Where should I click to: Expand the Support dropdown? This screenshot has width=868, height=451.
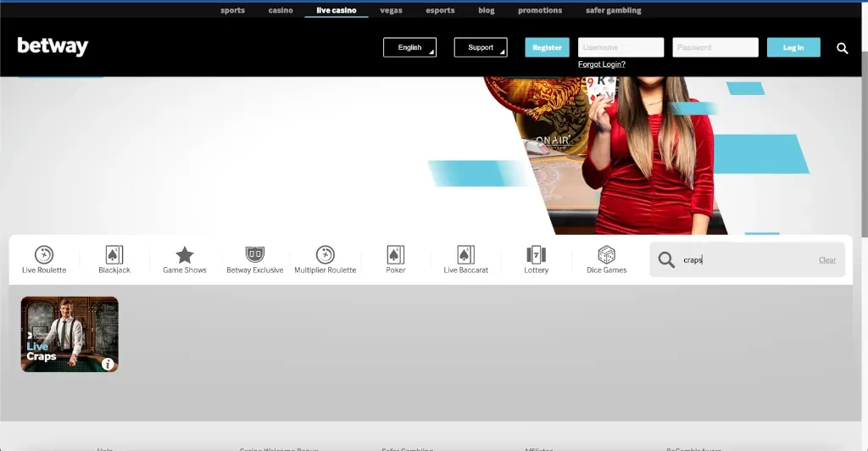pos(481,47)
